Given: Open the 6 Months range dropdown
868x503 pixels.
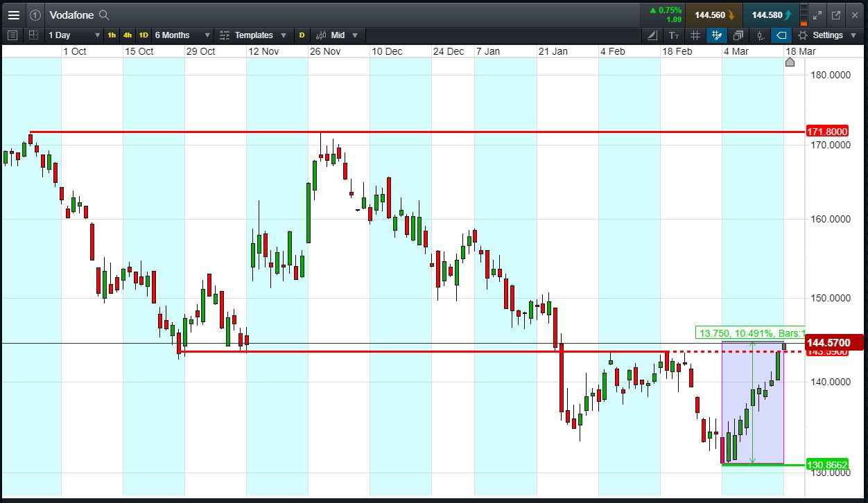Looking at the screenshot, I should pyautogui.click(x=182, y=35).
